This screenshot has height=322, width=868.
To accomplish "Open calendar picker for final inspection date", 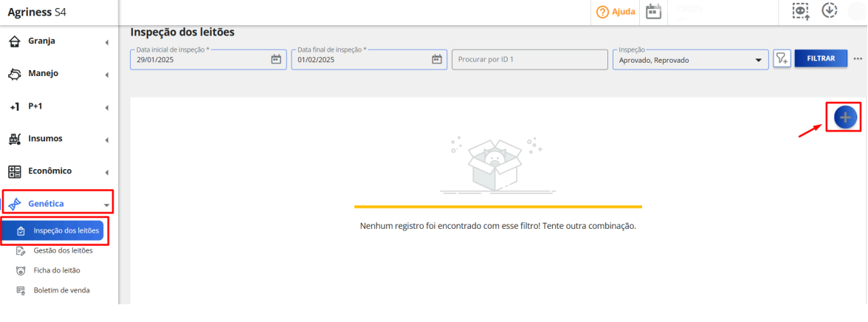I will [436, 59].
